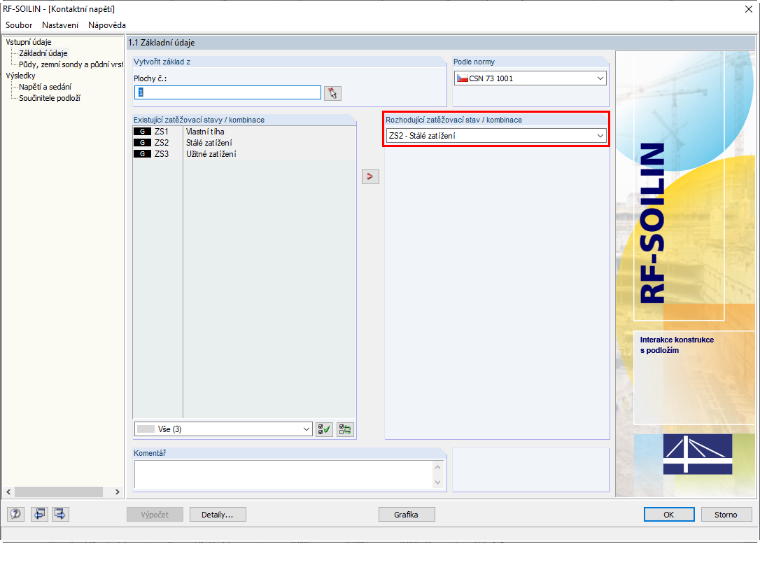Select Půdy, zemní sondy a půdní vrstvy item
The width and height of the screenshot is (760, 570).
pyautogui.click(x=71, y=64)
